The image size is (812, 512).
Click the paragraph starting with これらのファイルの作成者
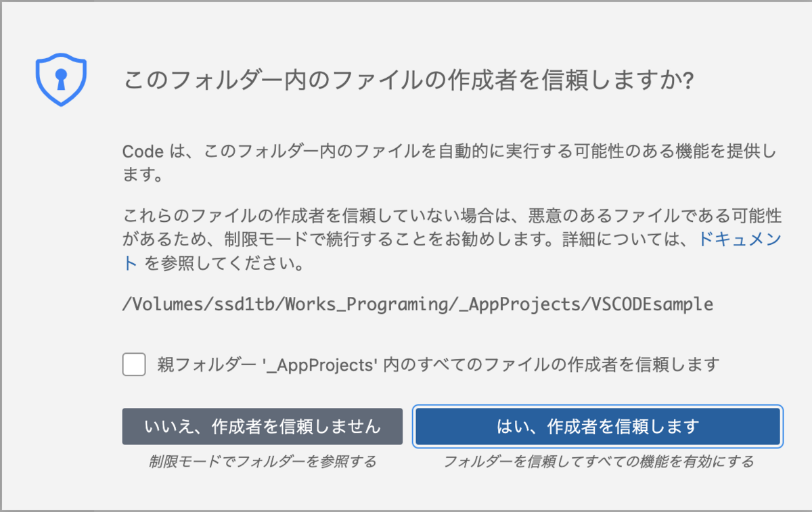(452, 240)
